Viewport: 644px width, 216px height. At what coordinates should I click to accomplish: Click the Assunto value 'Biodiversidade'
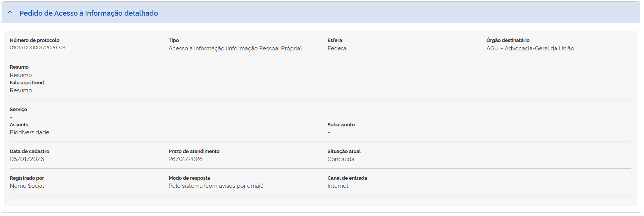coord(29,132)
